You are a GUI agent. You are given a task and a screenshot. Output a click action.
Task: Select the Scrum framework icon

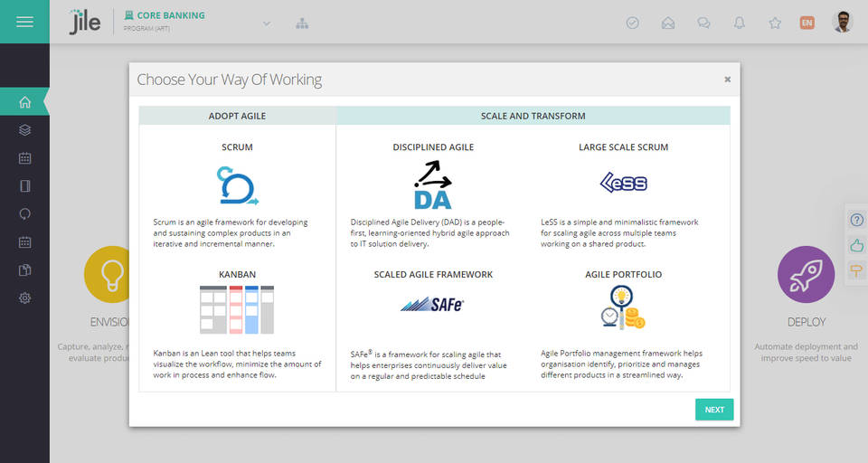tap(237, 185)
